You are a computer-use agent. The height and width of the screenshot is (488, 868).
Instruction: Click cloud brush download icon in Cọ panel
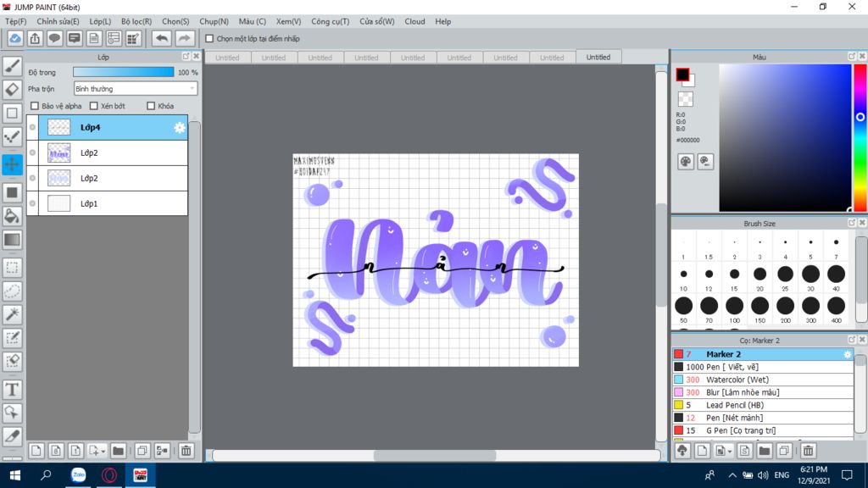(682, 451)
